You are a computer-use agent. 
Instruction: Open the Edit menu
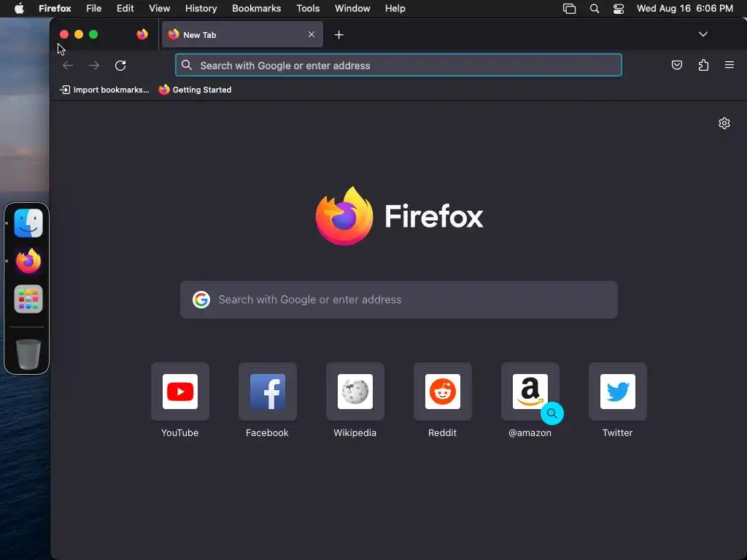click(125, 9)
